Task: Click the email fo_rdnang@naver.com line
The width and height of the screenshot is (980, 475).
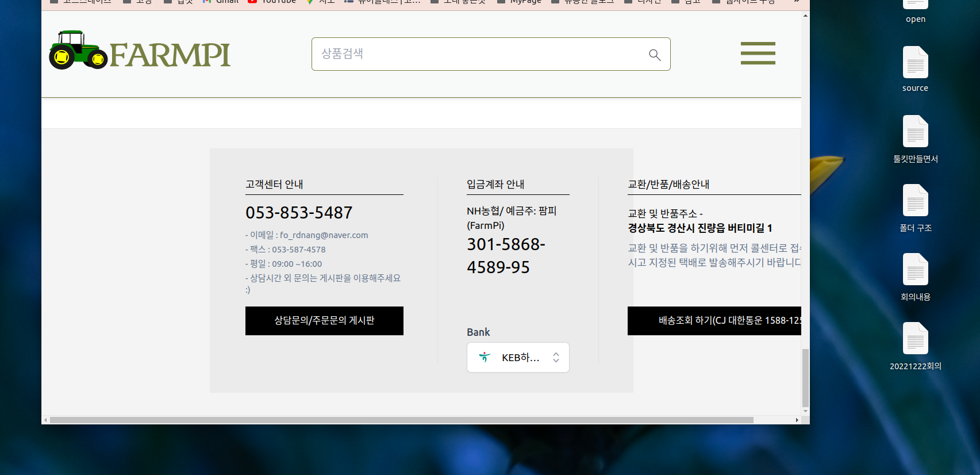Action: pos(307,235)
